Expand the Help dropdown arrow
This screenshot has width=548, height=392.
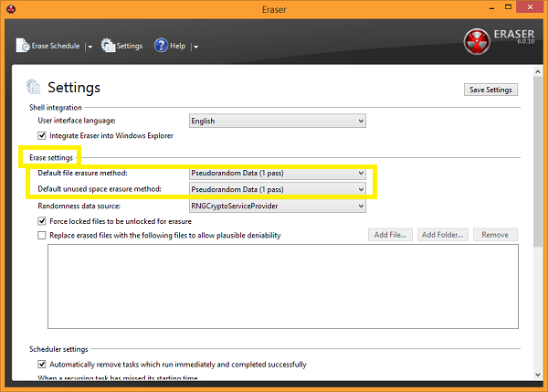tap(195, 47)
